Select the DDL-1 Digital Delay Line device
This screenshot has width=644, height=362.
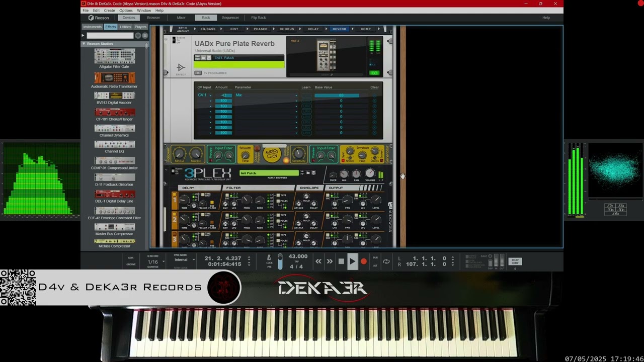(114, 197)
